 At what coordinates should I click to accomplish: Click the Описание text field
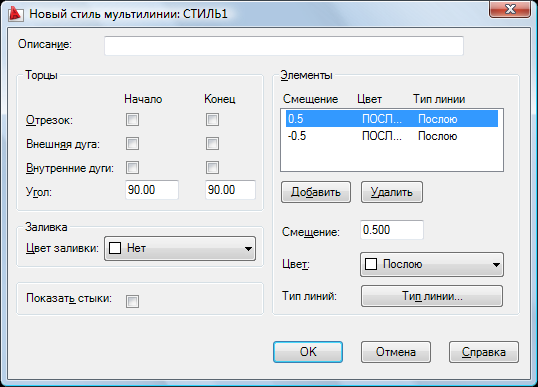click(x=284, y=45)
